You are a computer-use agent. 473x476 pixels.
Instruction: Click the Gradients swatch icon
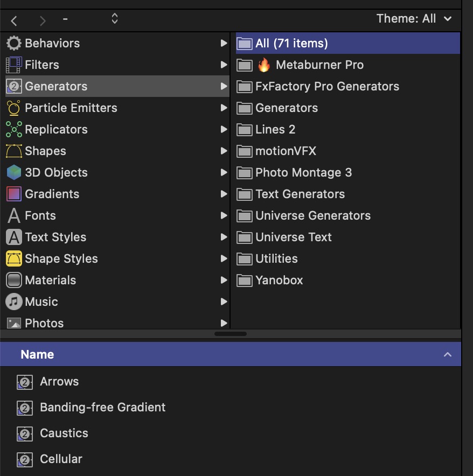pyautogui.click(x=14, y=194)
